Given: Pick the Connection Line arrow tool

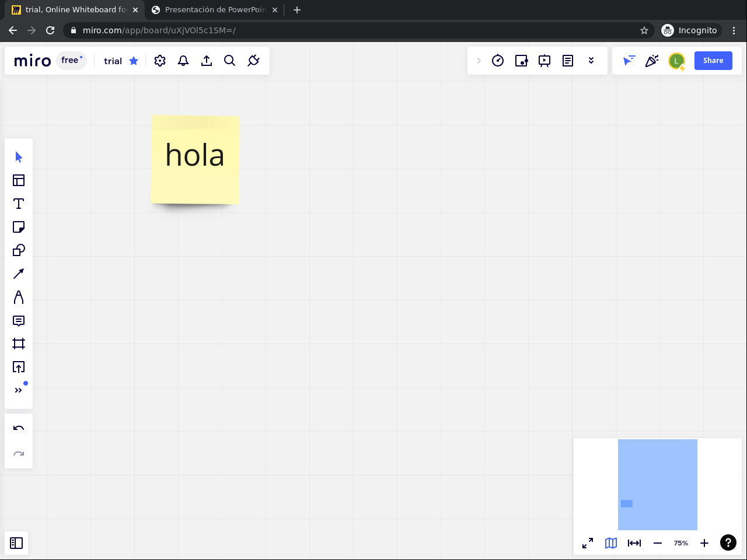Looking at the screenshot, I should coord(19,274).
